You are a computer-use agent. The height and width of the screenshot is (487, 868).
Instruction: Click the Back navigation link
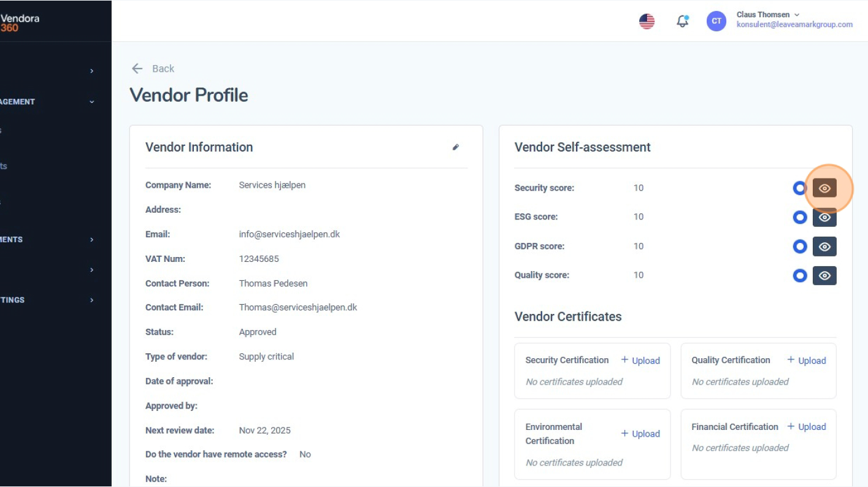point(163,68)
